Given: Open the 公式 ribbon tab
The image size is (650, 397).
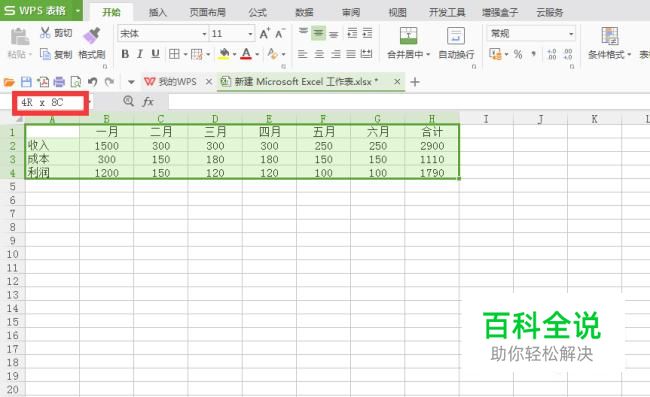Looking at the screenshot, I should 257,12.
